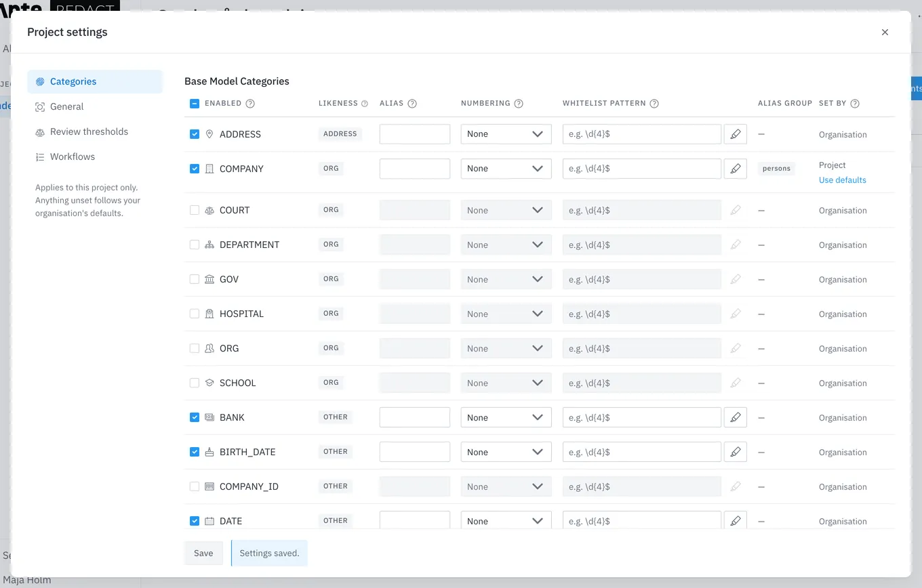The width and height of the screenshot is (922, 588).
Task: Click the pencil edit icon in COMPANY row
Action: click(736, 169)
